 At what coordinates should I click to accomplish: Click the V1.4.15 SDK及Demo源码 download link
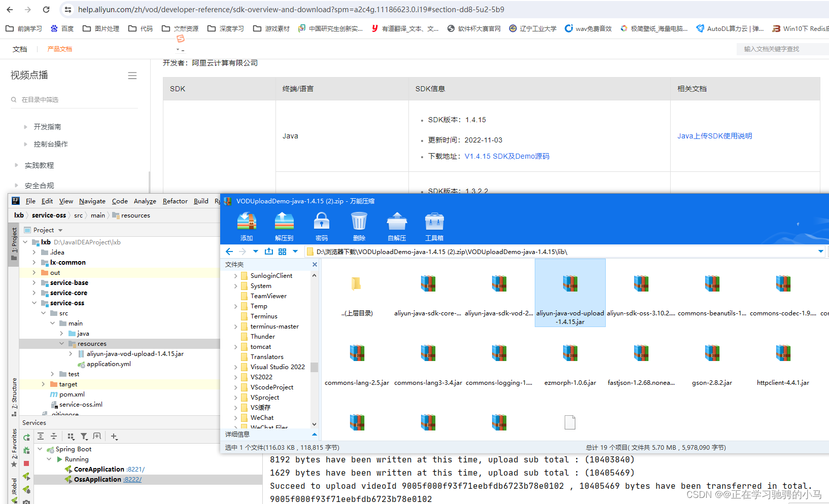pos(507,156)
